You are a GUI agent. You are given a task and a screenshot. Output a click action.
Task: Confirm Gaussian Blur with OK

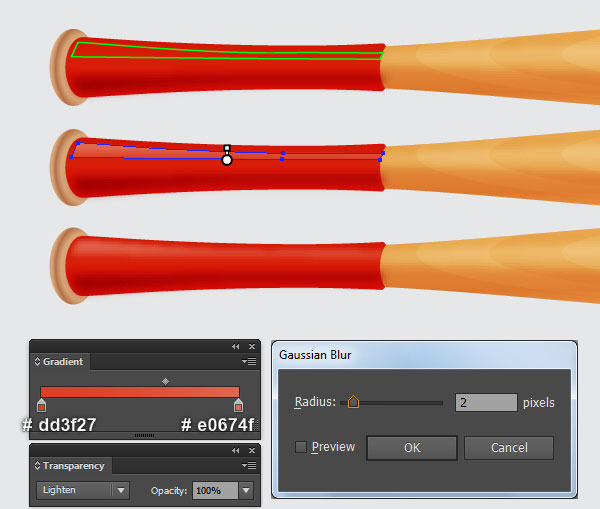pos(412,448)
